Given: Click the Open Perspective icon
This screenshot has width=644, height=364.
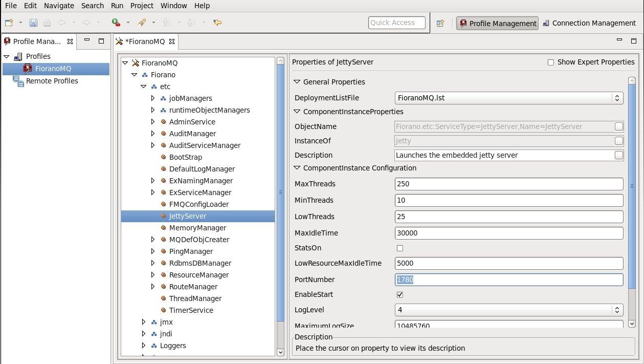Looking at the screenshot, I should (440, 23).
